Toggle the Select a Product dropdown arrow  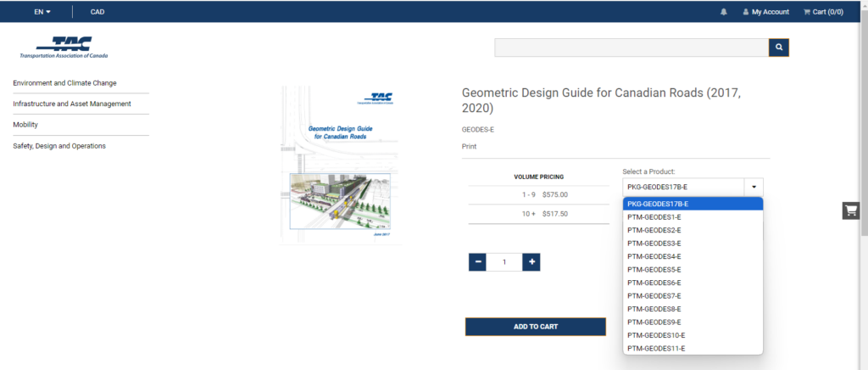click(754, 188)
